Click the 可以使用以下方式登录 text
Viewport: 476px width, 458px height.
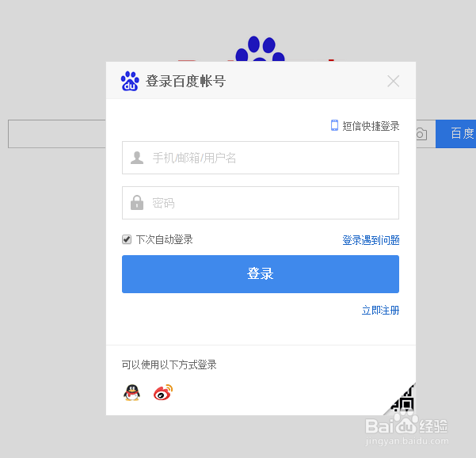tap(169, 364)
